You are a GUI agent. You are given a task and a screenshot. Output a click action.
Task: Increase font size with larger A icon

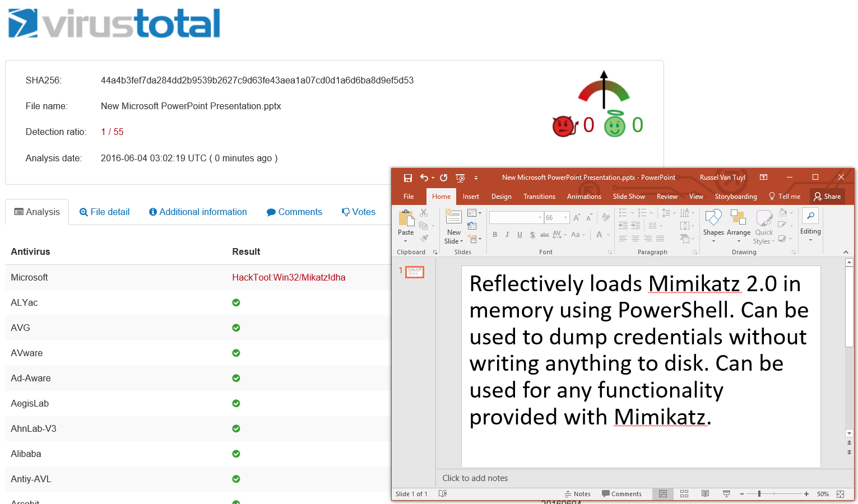click(577, 217)
